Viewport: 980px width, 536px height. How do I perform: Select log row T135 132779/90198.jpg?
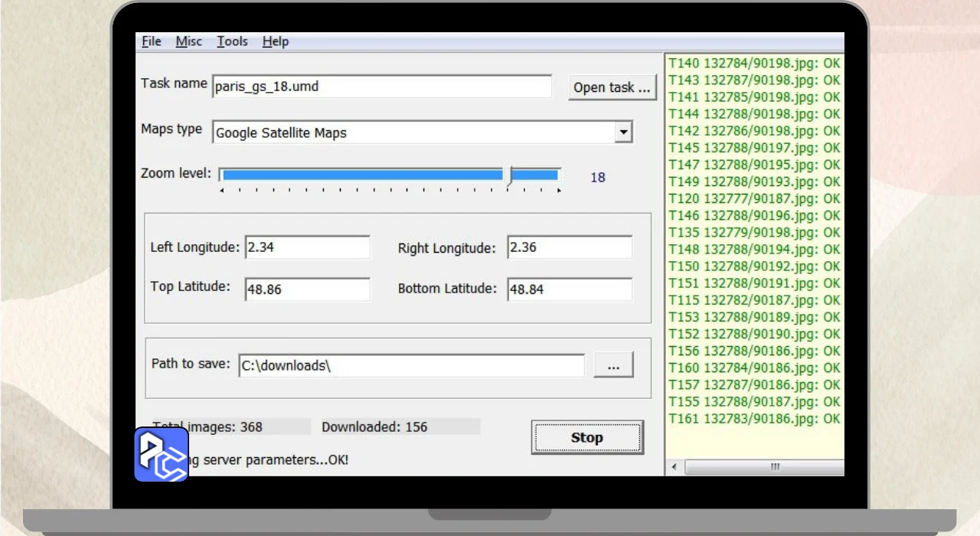pyautogui.click(x=754, y=232)
